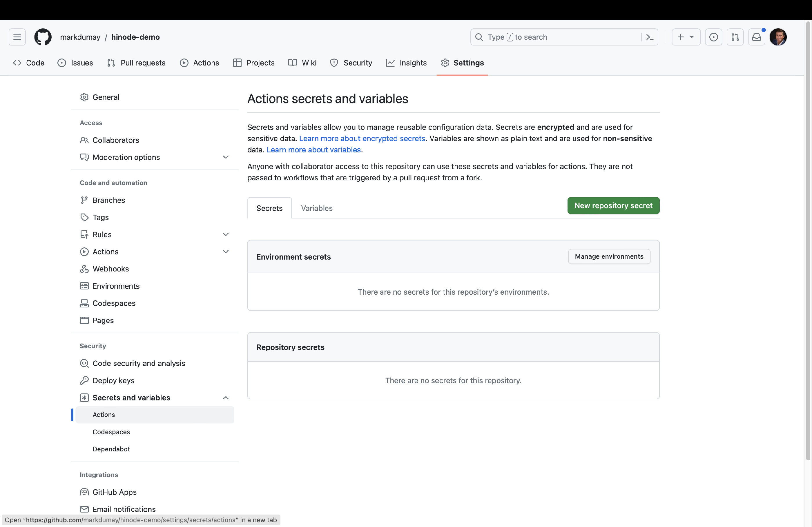Click the GitHub Octocat logo

pos(43,37)
